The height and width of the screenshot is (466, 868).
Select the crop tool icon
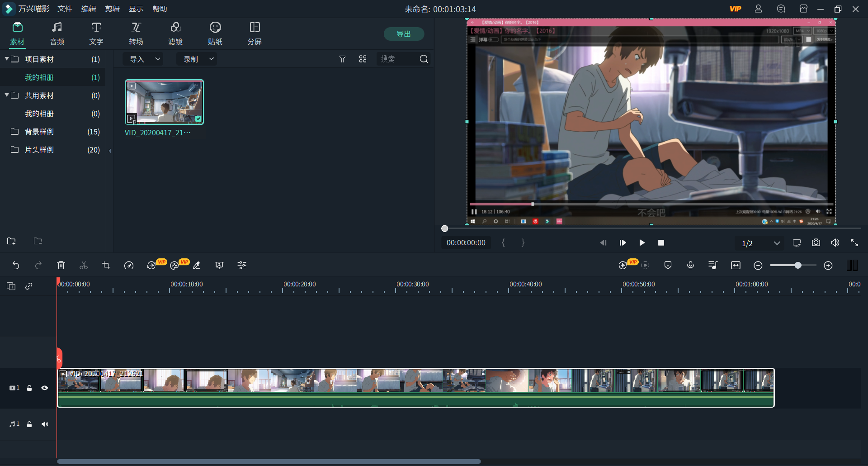tap(106, 266)
